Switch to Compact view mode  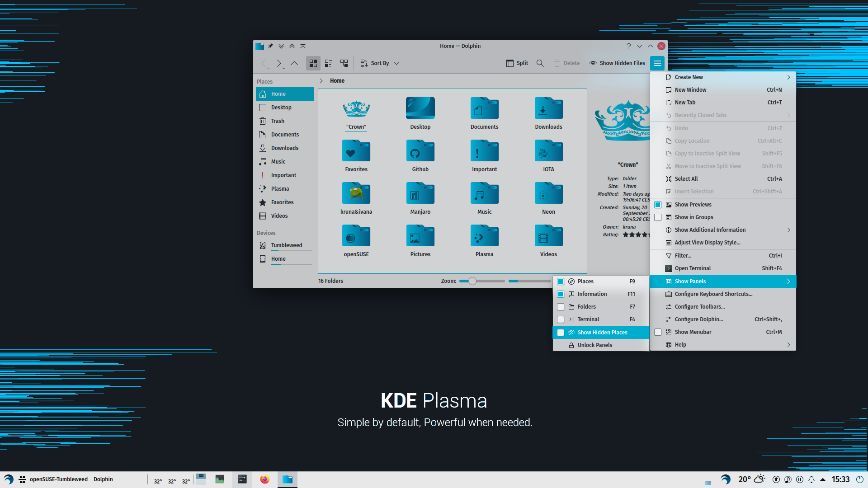click(x=329, y=63)
